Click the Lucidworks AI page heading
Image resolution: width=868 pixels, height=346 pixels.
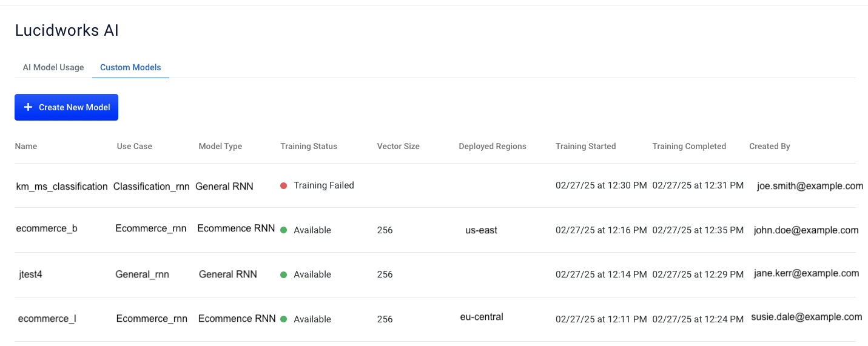[x=67, y=31]
